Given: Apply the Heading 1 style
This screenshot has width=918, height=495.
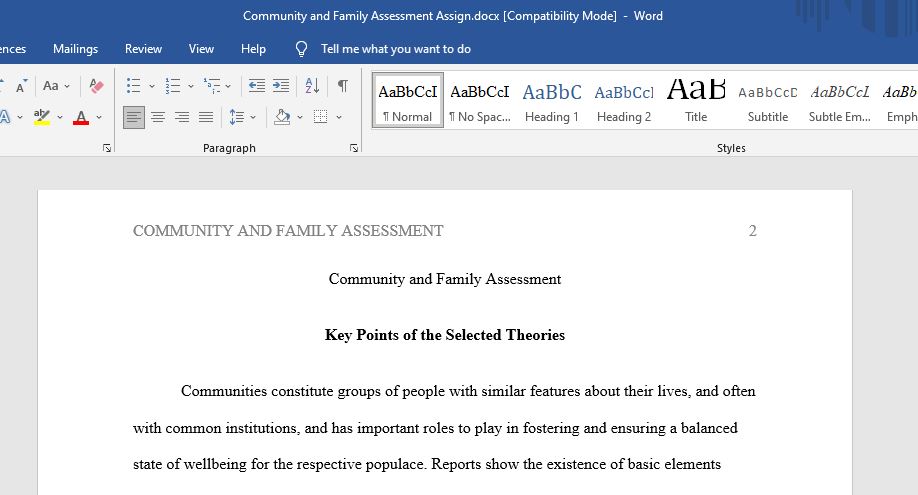Looking at the screenshot, I should click(x=552, y=100).
